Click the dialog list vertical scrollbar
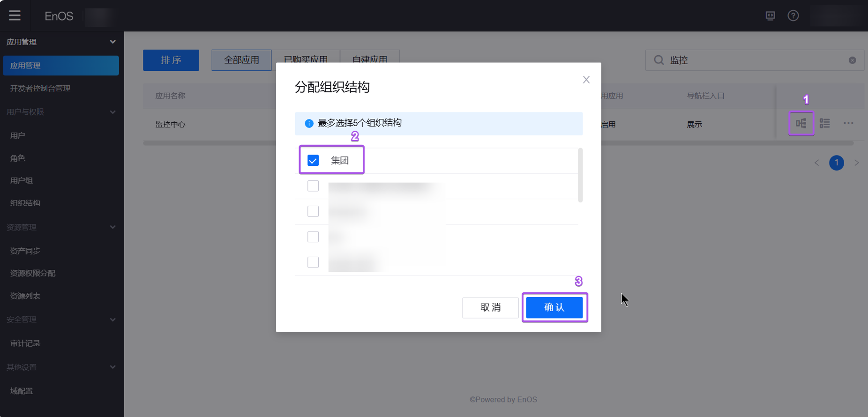 pyautogui.click(x=580, y=175)
